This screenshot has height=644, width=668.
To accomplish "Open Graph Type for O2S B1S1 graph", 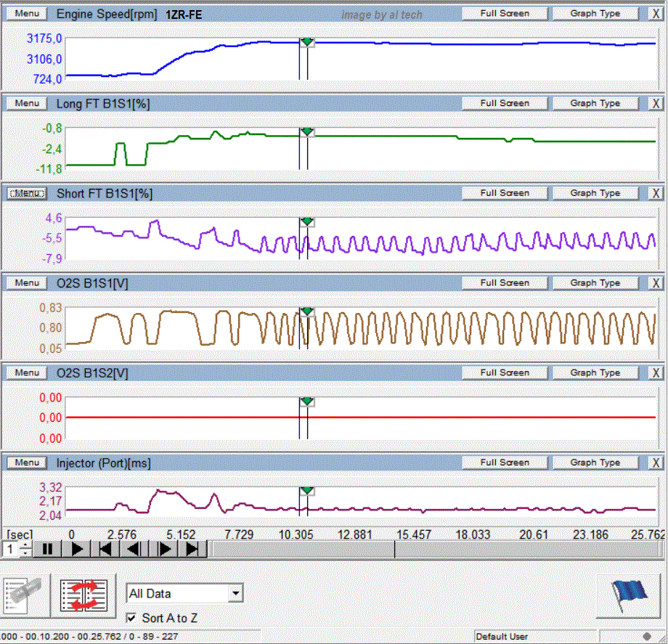I will click(595, 282).
